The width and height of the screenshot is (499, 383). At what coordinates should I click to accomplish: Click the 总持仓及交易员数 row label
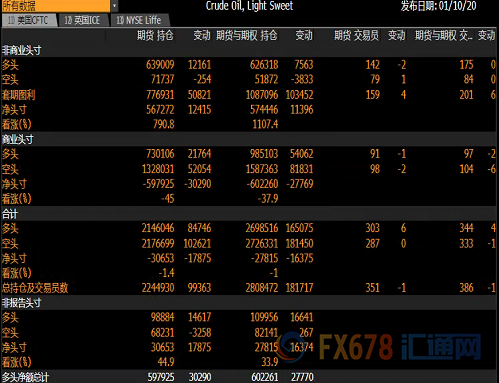coord(35,288)
